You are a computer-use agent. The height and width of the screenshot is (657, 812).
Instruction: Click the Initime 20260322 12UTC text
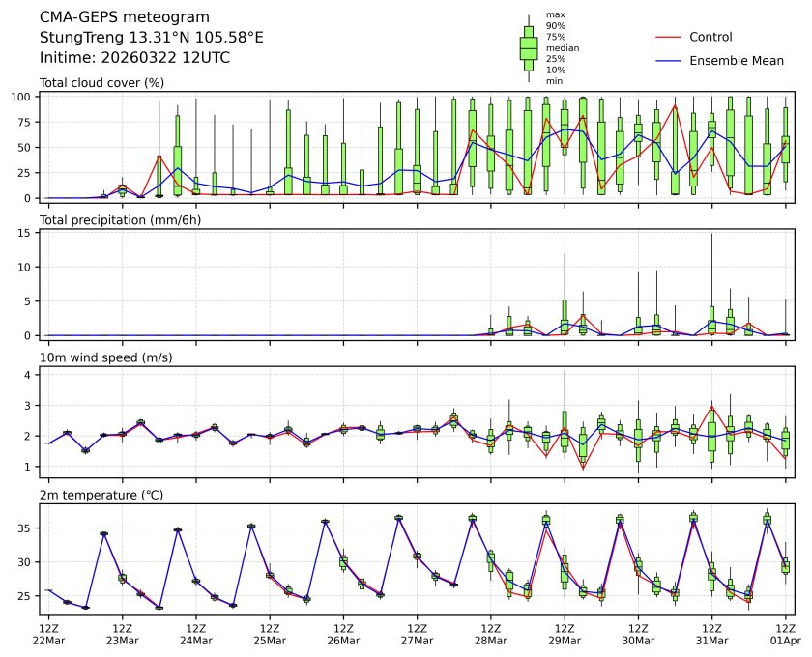point(134,58)
